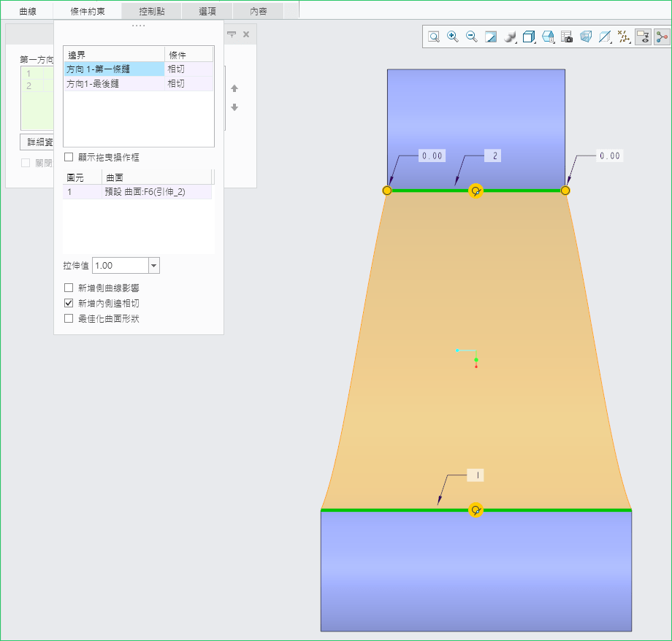This screenshot has height=641, width=672.
Task: Open the Saved Orientations cube icon
Action: pos(530,37)
